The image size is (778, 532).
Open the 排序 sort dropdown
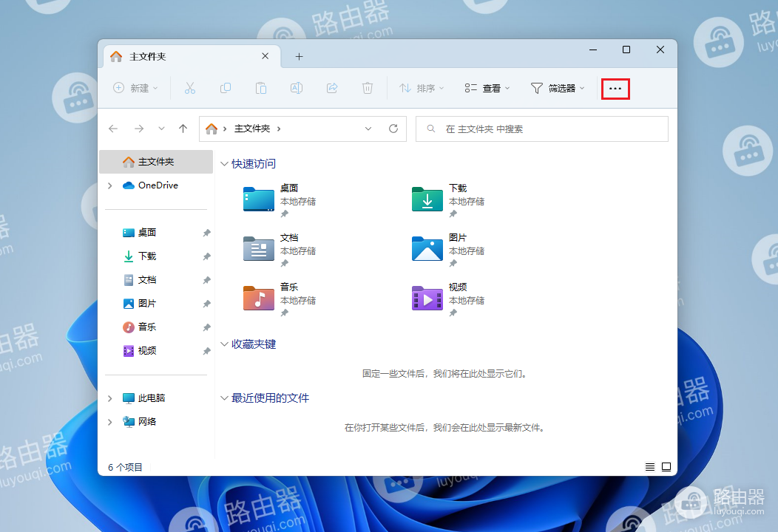tap(422, 88)
